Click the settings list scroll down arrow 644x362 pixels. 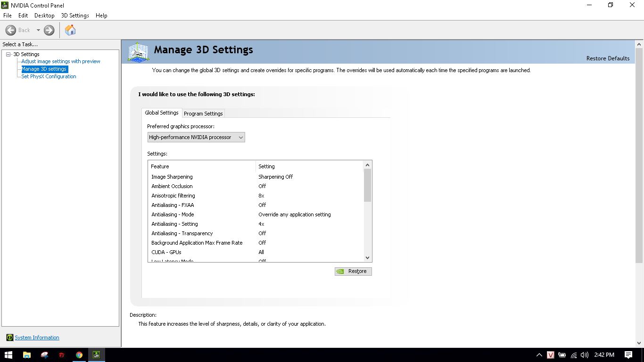368,258
